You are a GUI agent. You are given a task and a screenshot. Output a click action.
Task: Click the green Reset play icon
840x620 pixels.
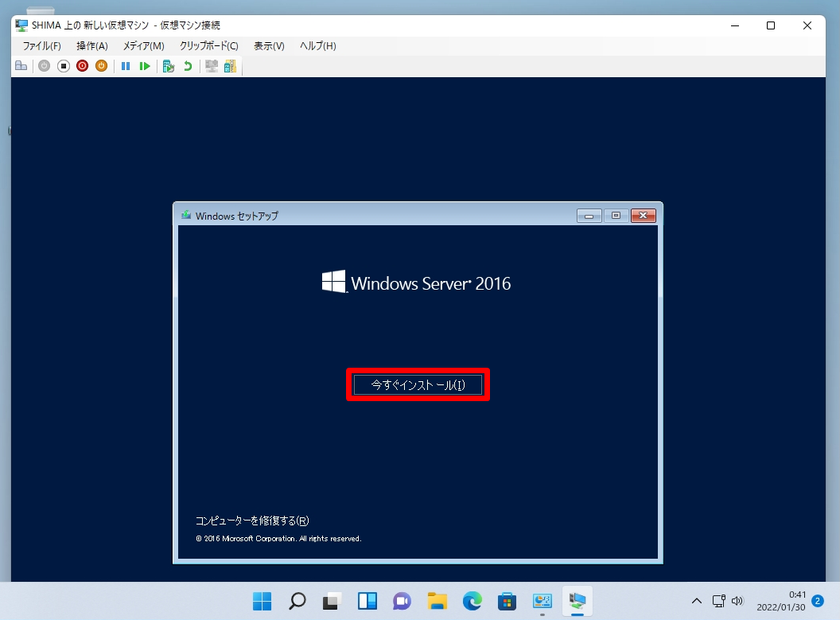coord(145,66)
